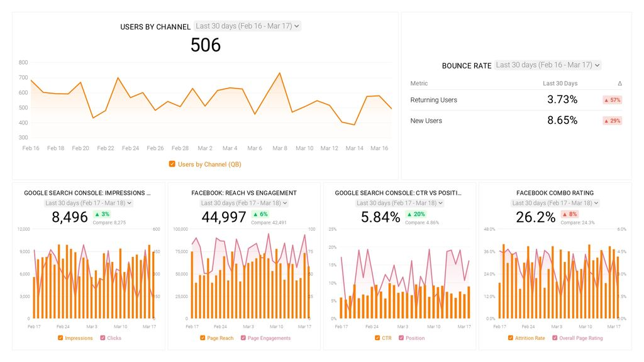Click the 3.73% returning users value
The image size is (644, 362).
(x=562, y=99)
